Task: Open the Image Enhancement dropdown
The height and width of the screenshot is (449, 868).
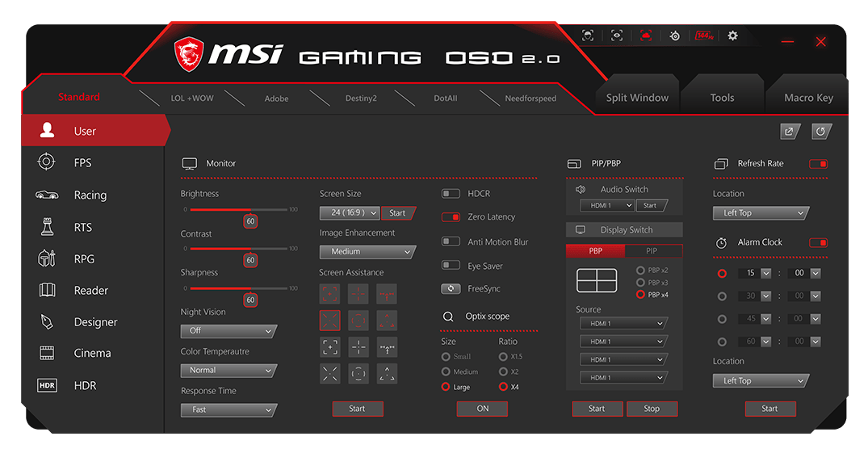Action: click(367, 252)
